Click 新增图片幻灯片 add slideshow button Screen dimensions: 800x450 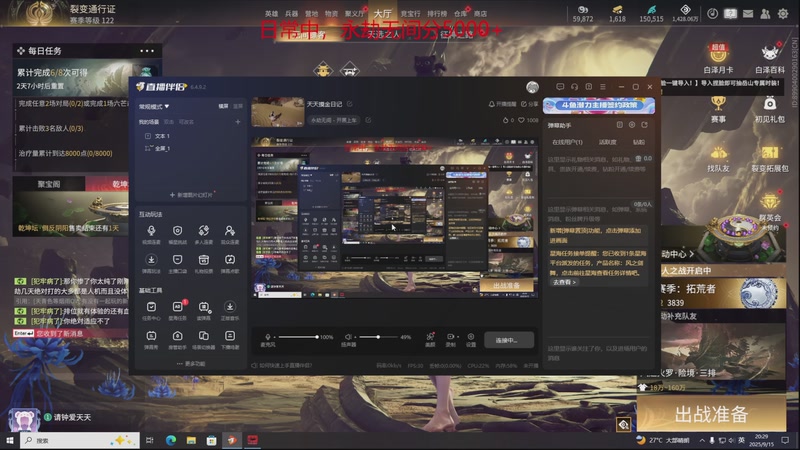[x=191, y=195]
